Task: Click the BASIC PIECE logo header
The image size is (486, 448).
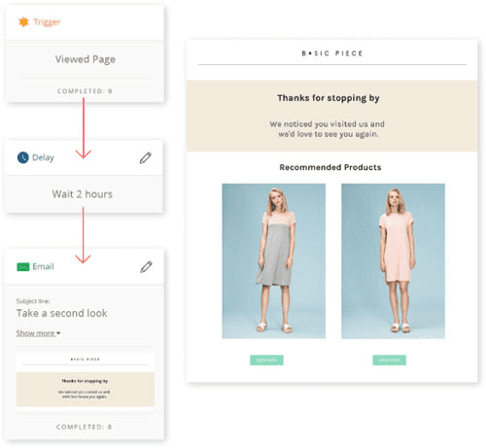Action: tap(332, 53)
